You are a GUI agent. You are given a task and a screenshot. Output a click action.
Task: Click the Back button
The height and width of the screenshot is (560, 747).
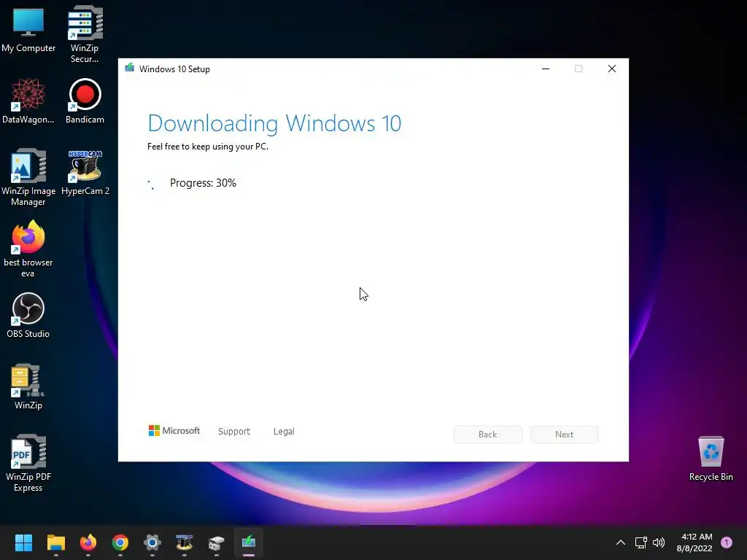pyautogui.click(x=488, y=435)
